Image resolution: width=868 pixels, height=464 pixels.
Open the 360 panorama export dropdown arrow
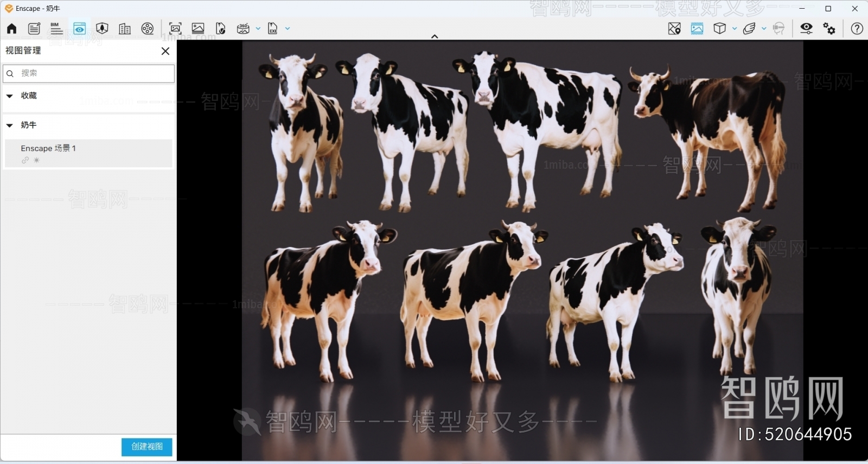[x=258, y=29]
